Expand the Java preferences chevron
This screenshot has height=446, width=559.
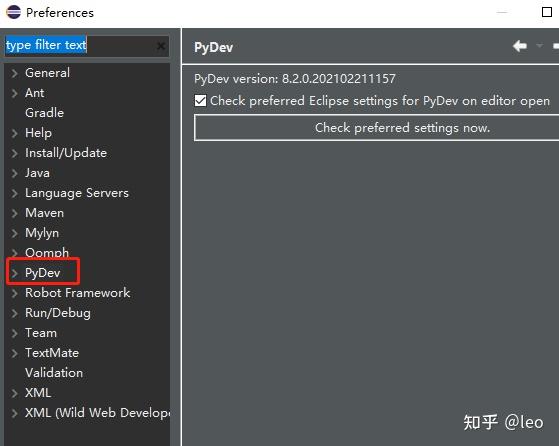tap(14, 173)
